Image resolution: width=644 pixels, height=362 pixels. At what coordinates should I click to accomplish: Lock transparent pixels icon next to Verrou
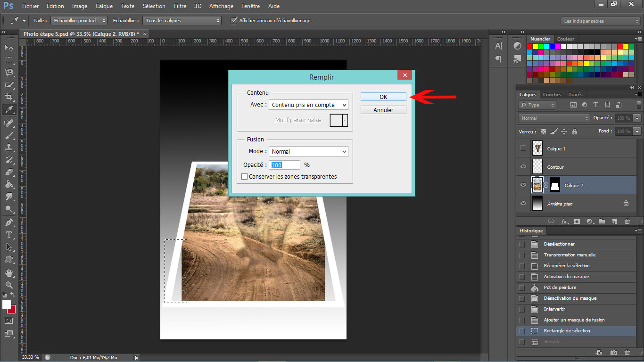pyautogui.click(x=544, y=132)
